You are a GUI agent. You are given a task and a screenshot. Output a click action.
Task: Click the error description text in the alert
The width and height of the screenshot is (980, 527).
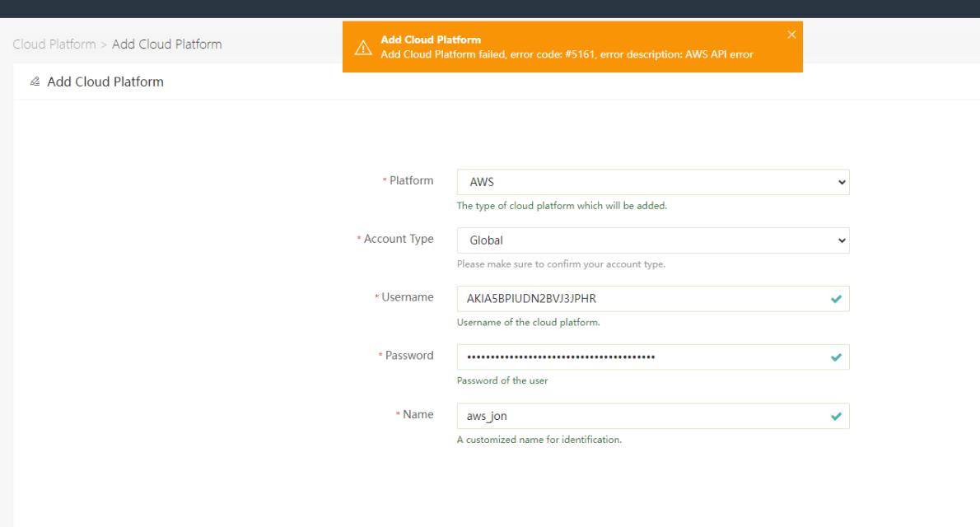567,54
